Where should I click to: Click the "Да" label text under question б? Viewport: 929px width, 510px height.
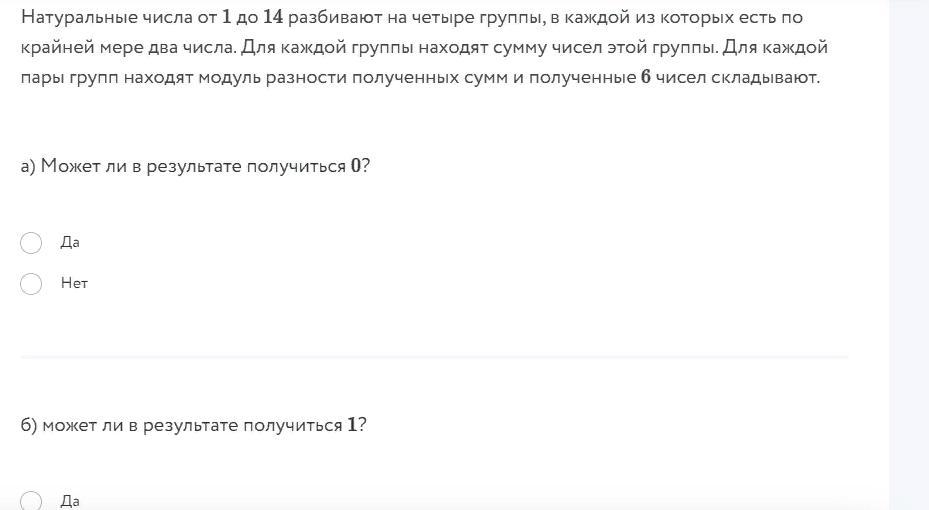70,501
